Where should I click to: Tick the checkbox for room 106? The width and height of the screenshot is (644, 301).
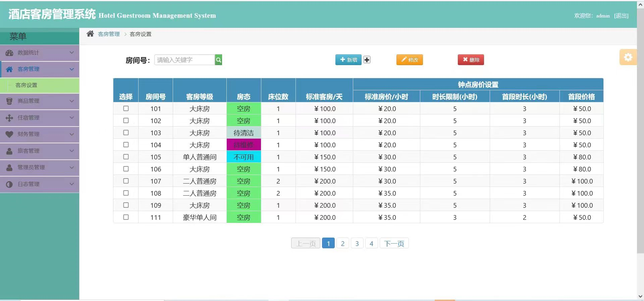[x=126, y=169]
